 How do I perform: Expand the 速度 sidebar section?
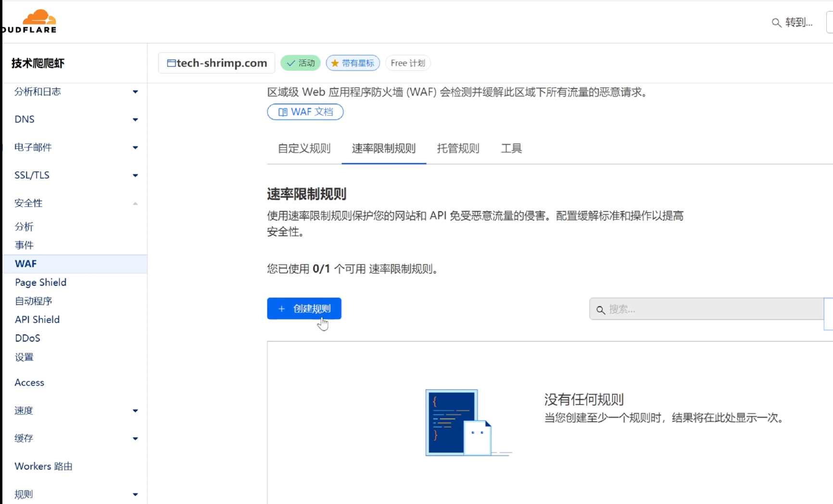(x=135, y=410)
